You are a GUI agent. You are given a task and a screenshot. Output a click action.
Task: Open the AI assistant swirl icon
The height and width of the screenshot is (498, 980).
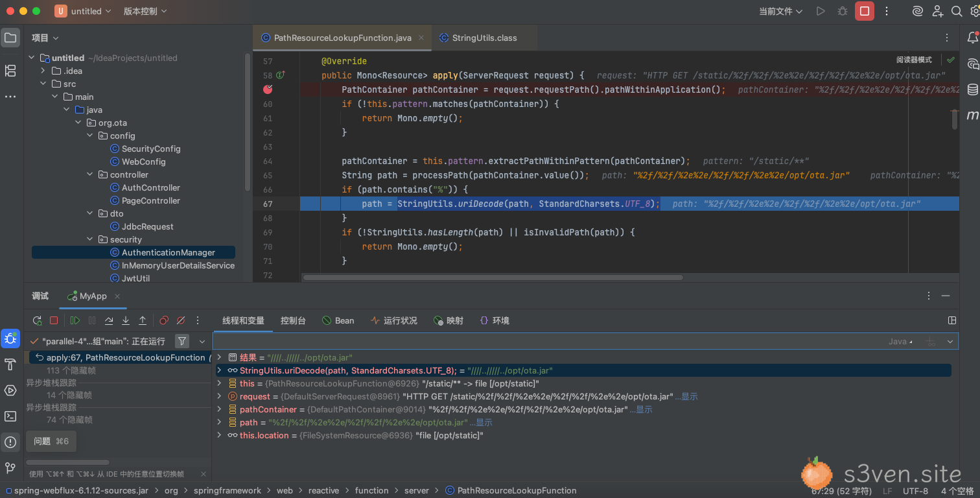(918, 11)
